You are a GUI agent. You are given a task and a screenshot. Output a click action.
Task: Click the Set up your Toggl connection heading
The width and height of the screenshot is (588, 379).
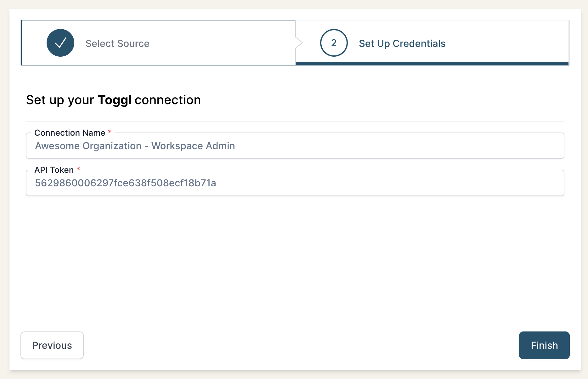(x=113, y=100)
